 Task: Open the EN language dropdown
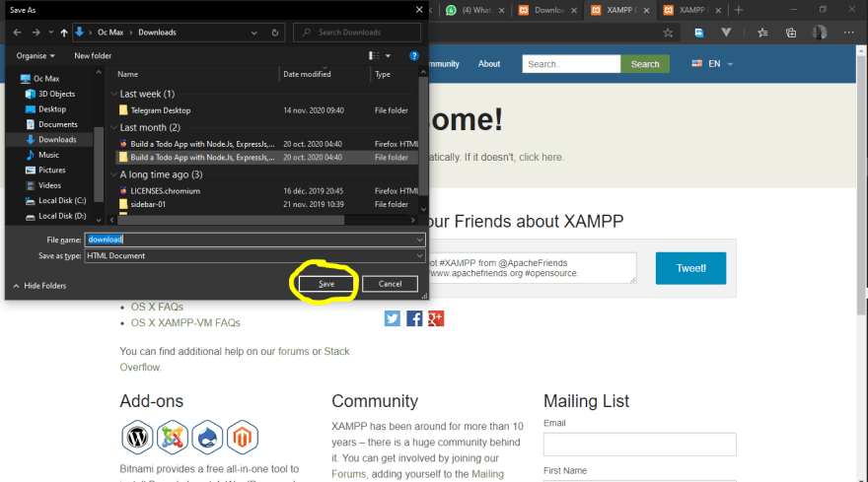(712, 64)
